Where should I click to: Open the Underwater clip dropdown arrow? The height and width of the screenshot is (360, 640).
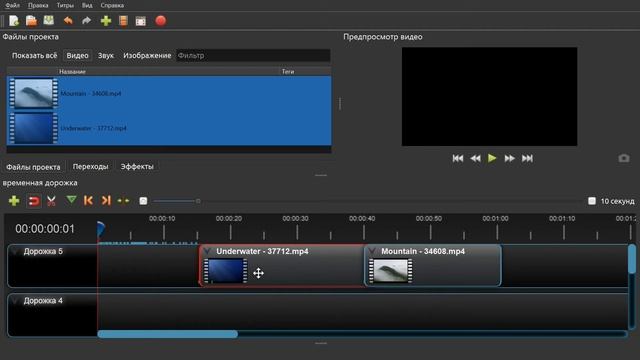click(207, 251)
